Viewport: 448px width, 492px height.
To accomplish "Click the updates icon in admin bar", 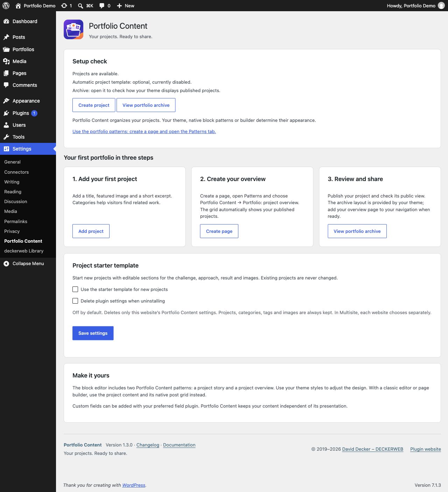I will [x=64, y=6].
